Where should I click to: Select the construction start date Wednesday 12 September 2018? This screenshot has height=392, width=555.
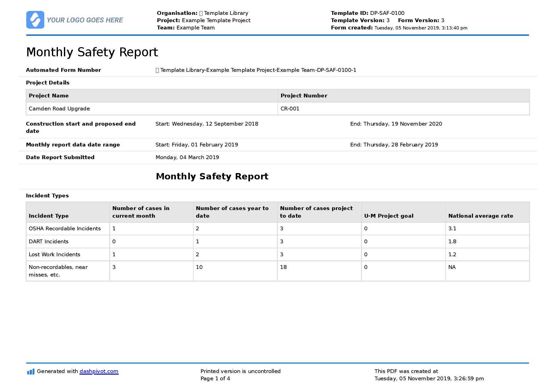[207, 124]
